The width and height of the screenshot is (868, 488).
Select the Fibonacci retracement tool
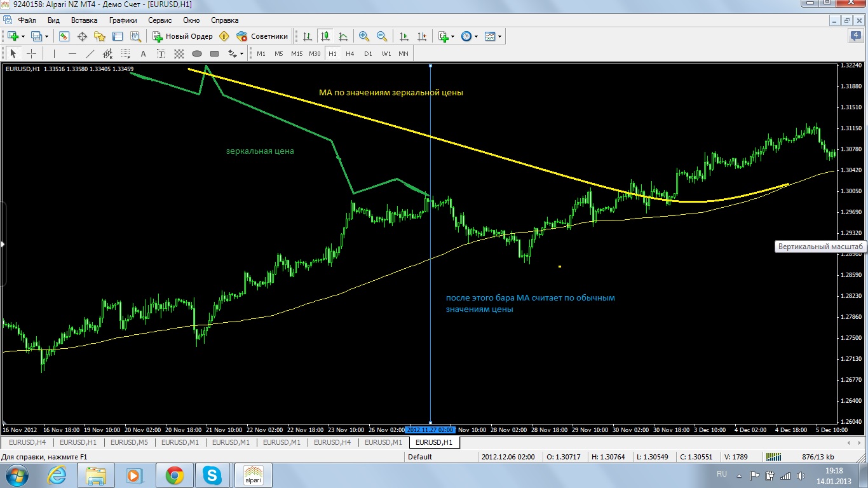coord(125,53)
